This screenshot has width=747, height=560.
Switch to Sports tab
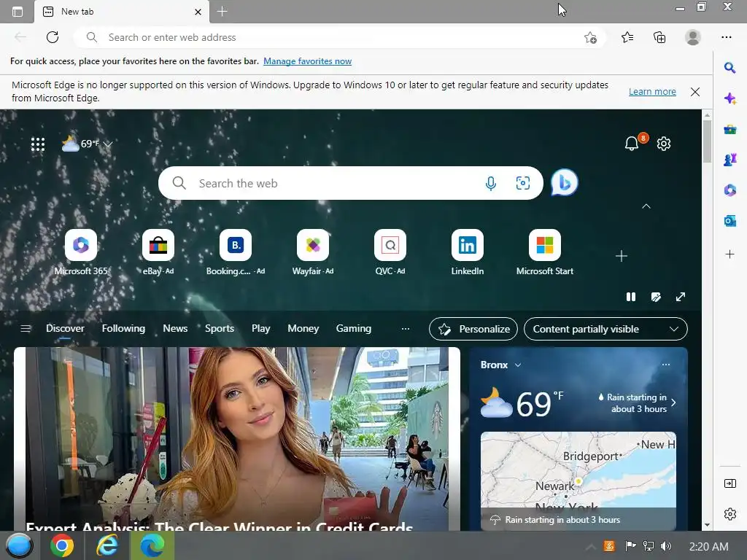(220, 329)
